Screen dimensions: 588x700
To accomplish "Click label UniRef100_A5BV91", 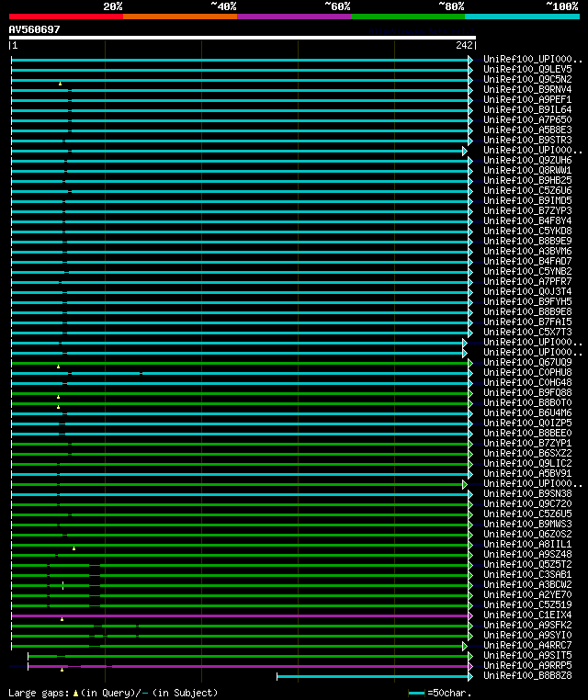I will (x=527, y=474).
